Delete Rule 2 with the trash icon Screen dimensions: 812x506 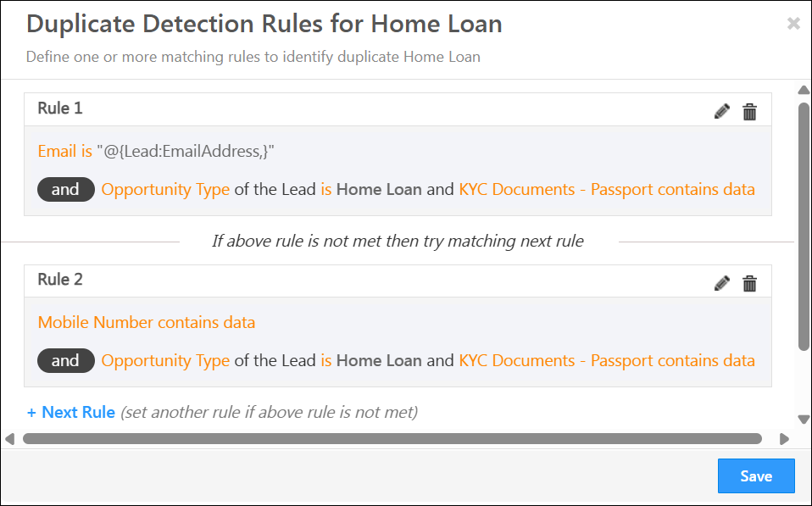click(749, 283)
